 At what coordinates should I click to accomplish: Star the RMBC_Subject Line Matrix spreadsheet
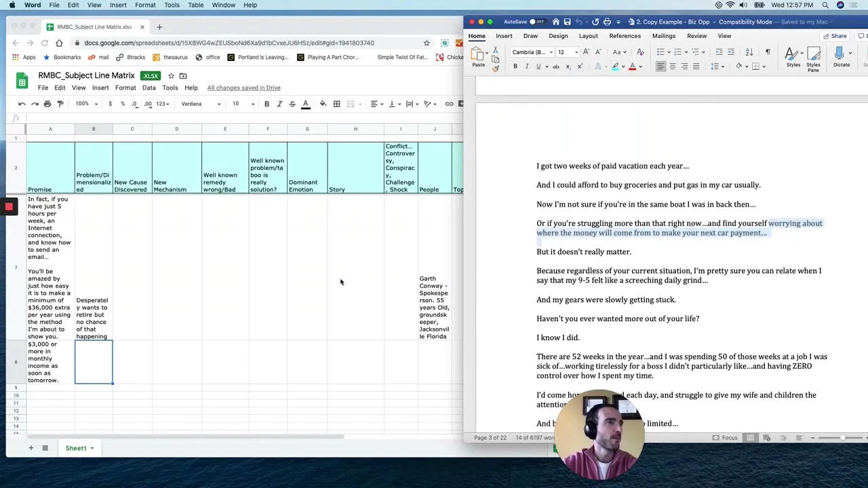coord(171,75)
